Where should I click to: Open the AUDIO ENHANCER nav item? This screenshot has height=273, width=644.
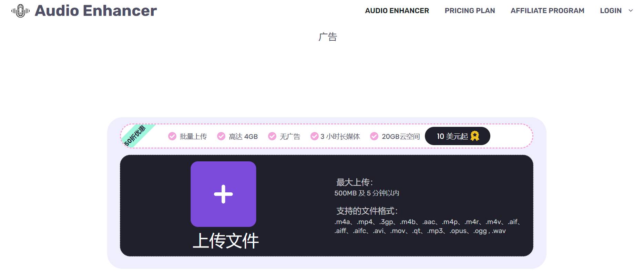[x=397, y=11]
